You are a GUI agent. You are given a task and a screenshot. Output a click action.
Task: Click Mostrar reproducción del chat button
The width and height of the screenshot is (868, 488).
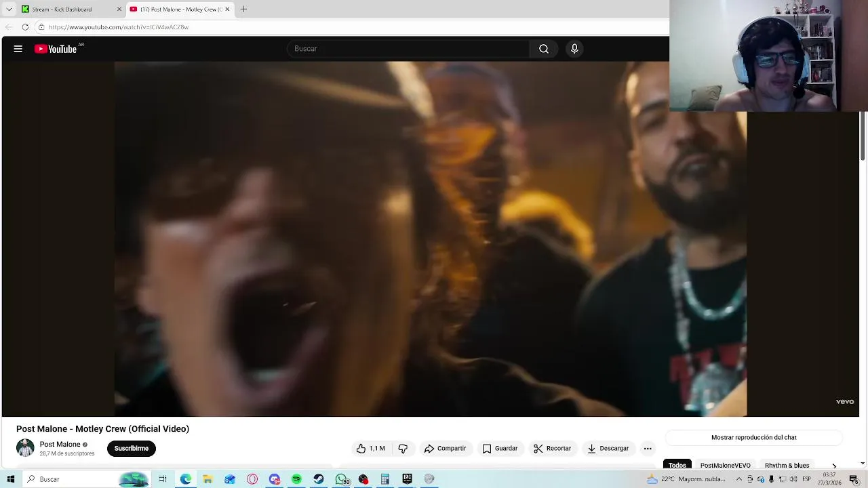[x=753, y=438]
